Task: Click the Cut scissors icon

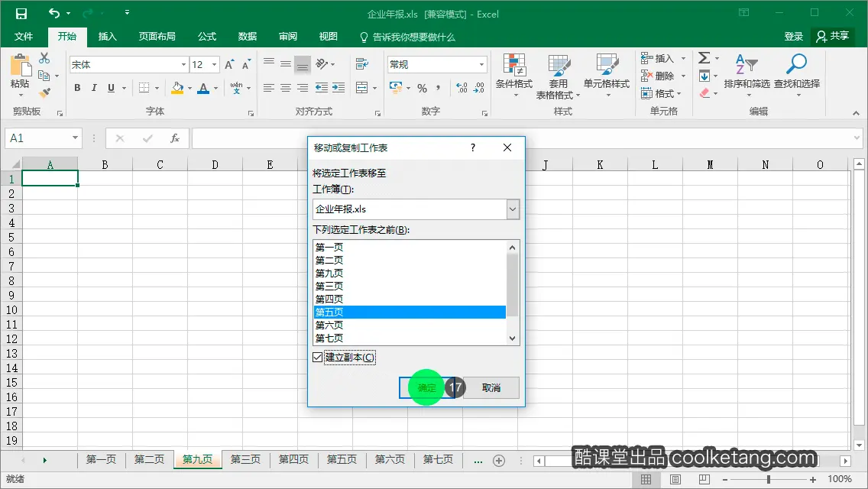Action: pos(44,58)
